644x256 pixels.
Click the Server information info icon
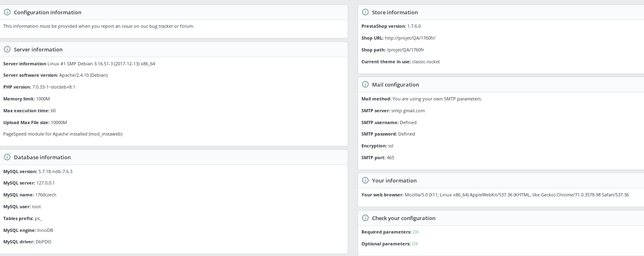[7, 49]
